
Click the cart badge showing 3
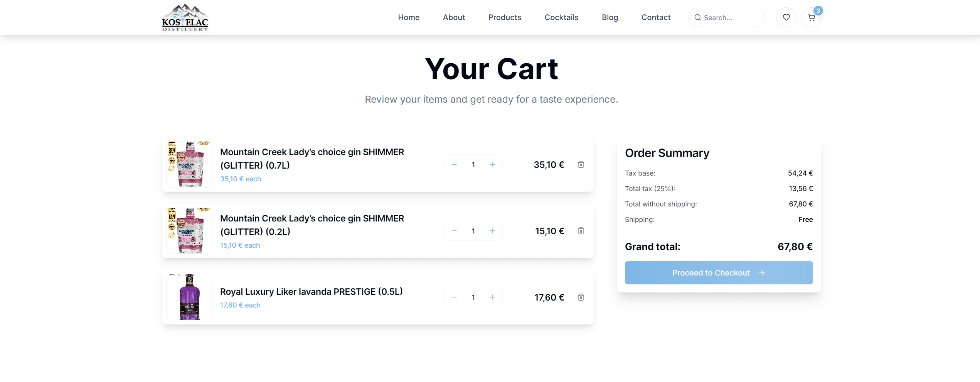click(818, 10)
